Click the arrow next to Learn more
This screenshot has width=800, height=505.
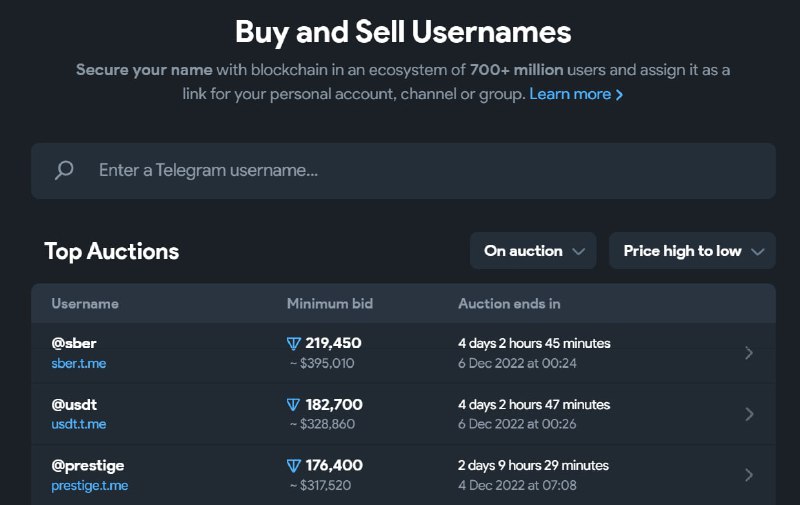tap(620, 94)
